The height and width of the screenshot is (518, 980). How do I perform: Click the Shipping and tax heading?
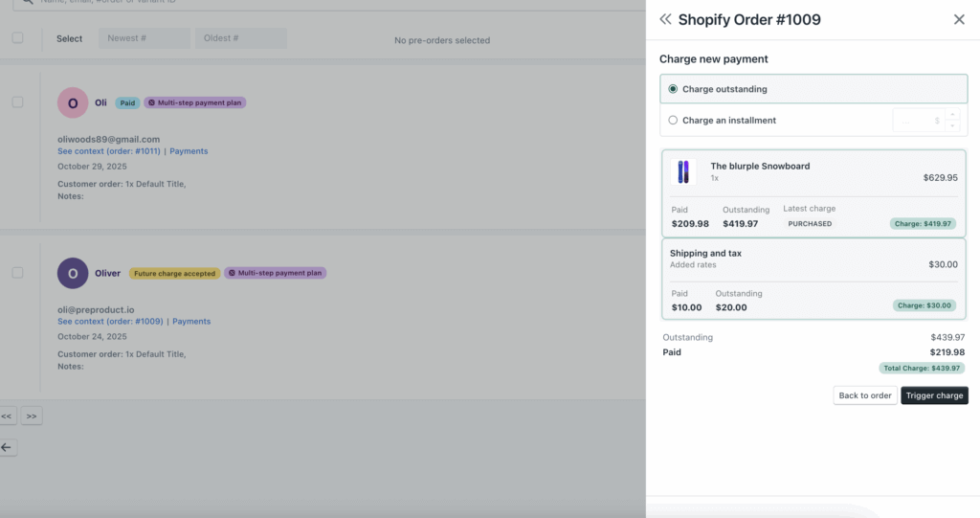click(705, 253)
